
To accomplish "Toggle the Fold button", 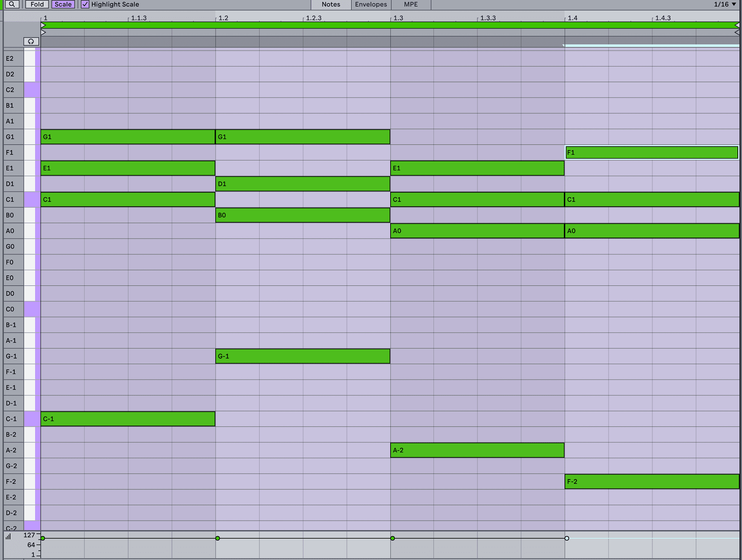I will pos(37,4).
